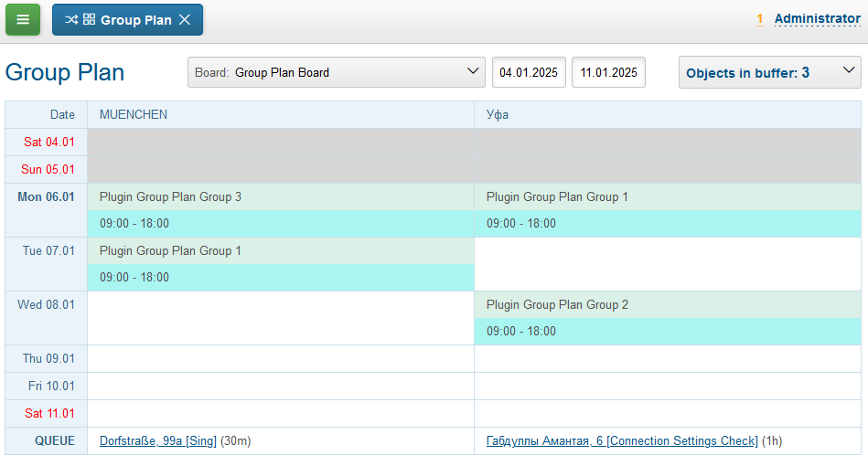Open Габдуллы Амантая Connection Settings Check link

click(622, 441)
